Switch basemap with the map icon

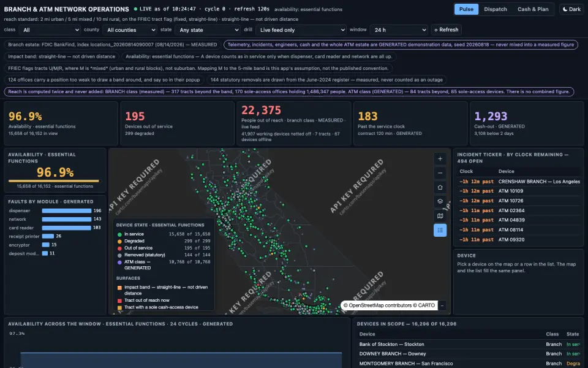click(x=440, y=216)
